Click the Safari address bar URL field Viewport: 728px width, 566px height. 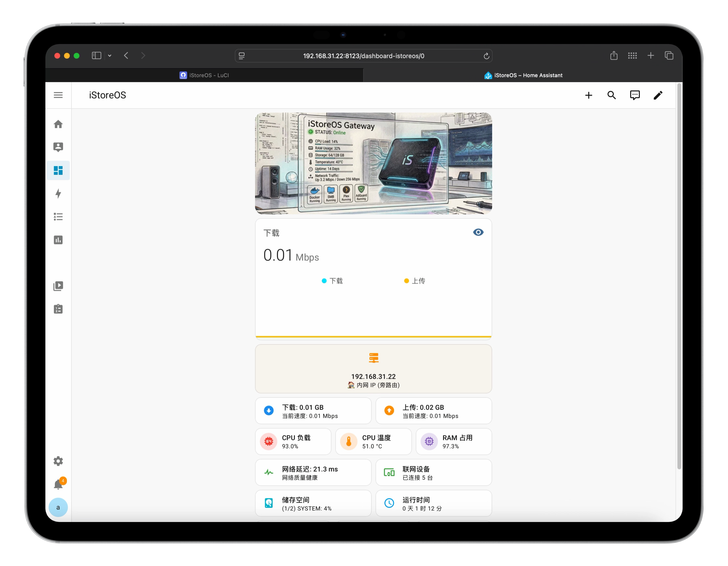click(x=363, y=56)
